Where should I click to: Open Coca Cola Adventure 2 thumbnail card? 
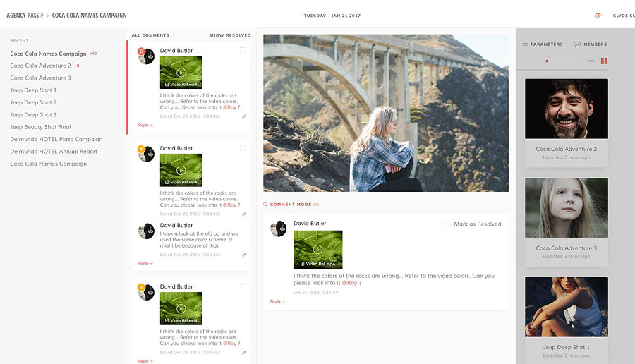pyautogui.click(x=567, y=123)
